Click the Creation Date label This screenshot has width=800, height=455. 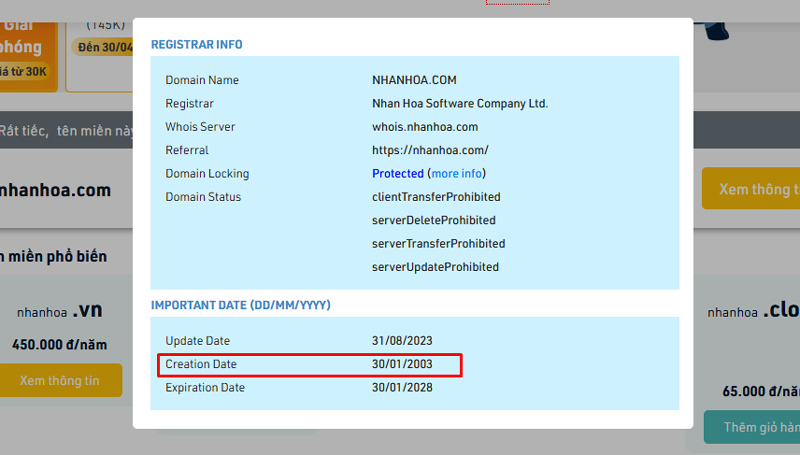click(201, 364)
